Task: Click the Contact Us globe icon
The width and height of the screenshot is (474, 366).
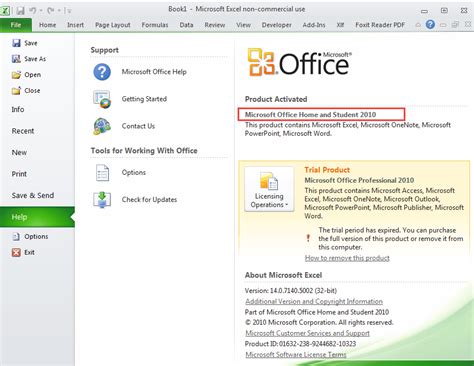Action: [x=102, y=126]
